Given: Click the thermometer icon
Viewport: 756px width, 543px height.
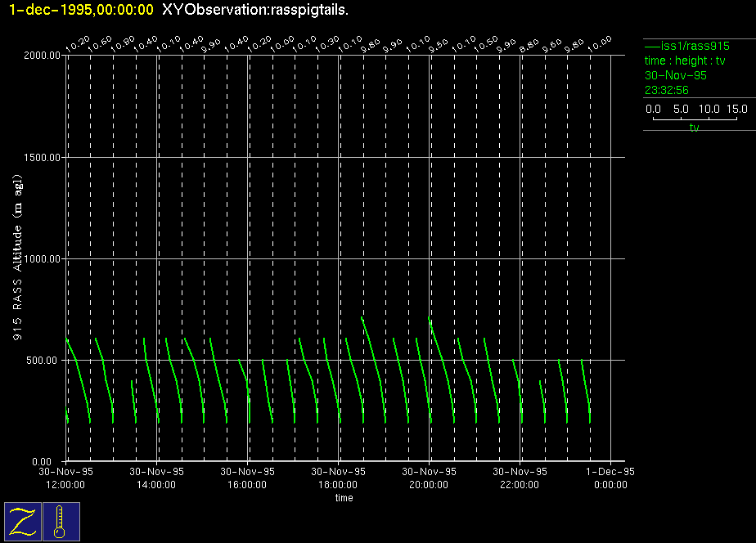Looking at the screenshot, I should point(61,521).
